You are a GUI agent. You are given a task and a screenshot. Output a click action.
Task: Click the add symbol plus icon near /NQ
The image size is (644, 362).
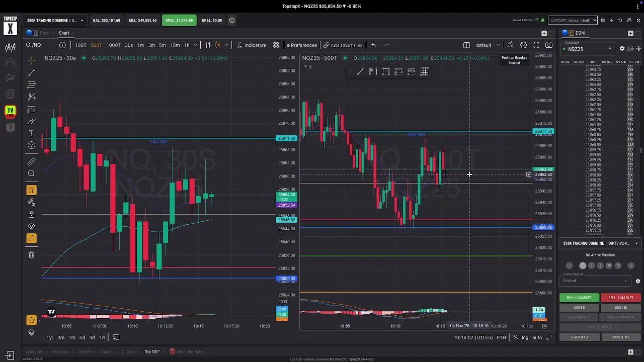click(x=62, y=45)
